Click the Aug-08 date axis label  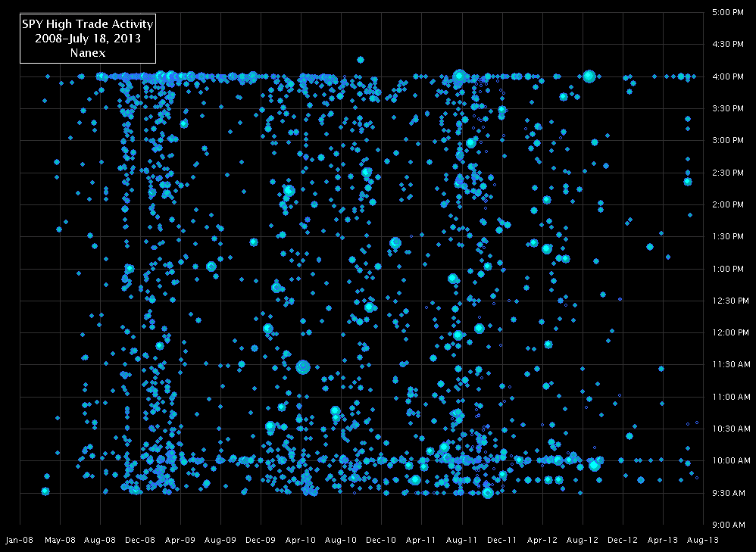pos(100,540)
